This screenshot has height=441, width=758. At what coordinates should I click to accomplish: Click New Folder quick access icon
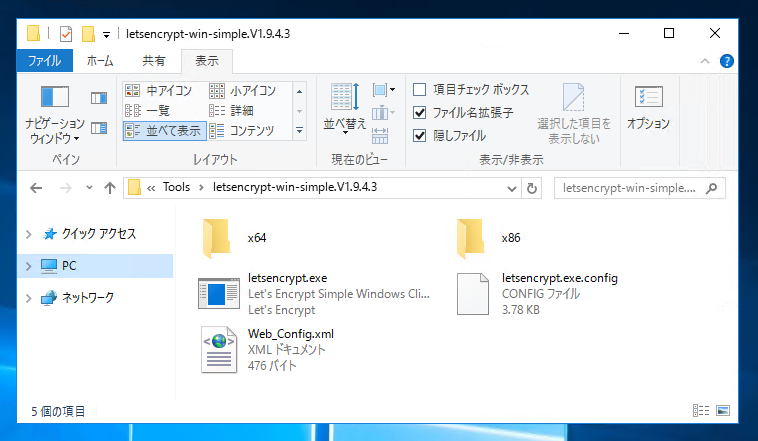click(88, 34)
